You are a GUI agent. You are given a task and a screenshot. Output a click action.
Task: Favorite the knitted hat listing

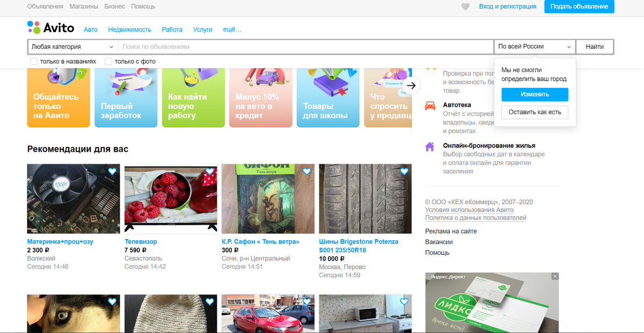coord(210,302)
